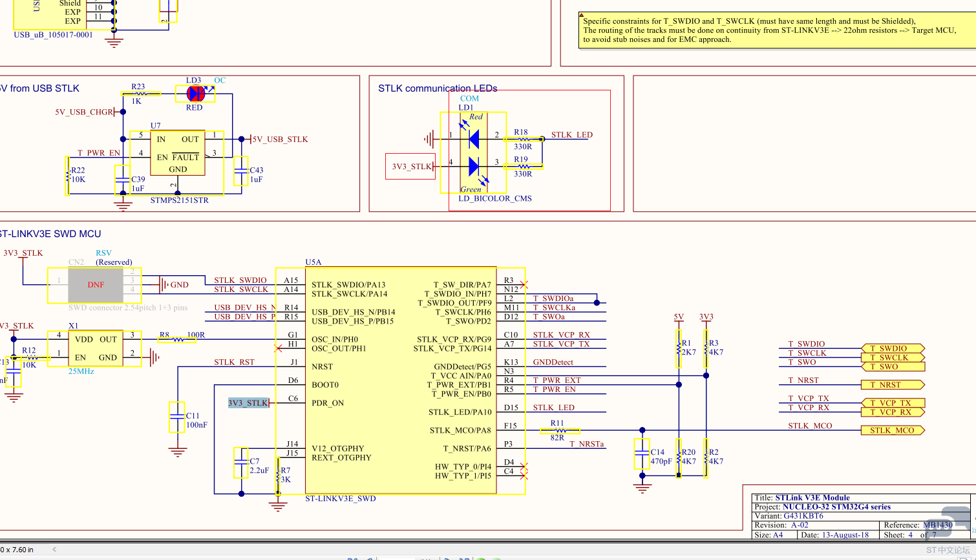Viewport: 976px width, 560px height.
Task: Click the U5A designator label
Action: (313, 262)
